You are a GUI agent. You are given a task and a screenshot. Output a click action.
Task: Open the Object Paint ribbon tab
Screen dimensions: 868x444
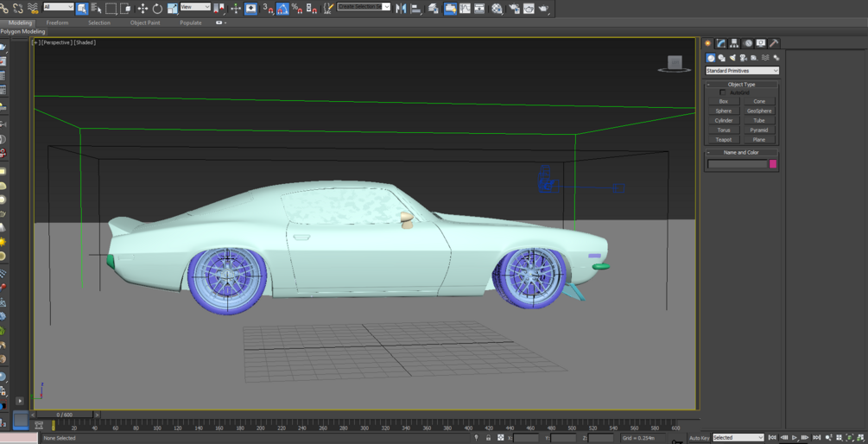coord(144,23)
